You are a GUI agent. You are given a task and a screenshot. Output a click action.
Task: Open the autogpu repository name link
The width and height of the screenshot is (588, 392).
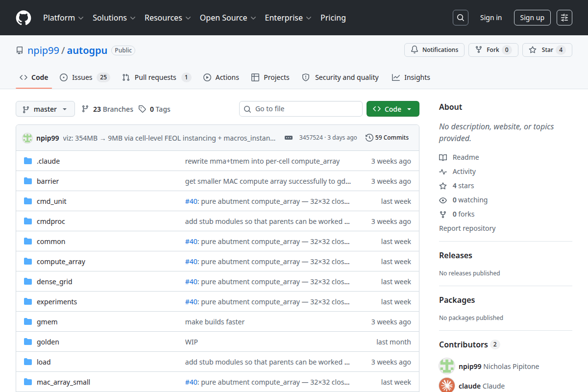pos(87,50)
